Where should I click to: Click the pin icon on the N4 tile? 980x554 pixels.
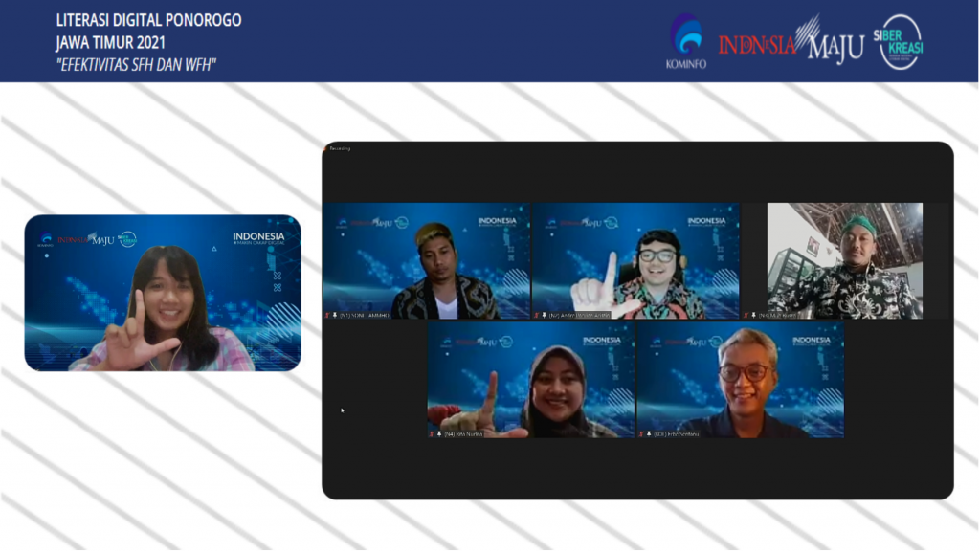coord(439,433)
